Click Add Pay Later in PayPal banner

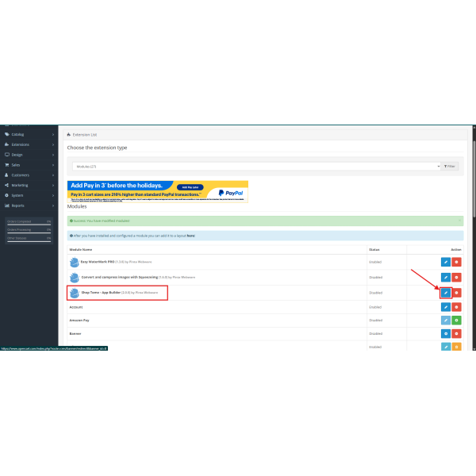coord(190,187)
